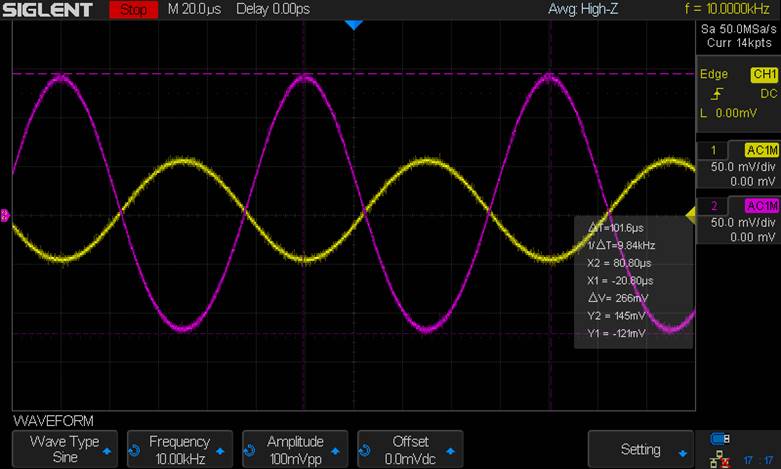Click the X2 = 80.80µs cursor value

[x=619, y=263]
